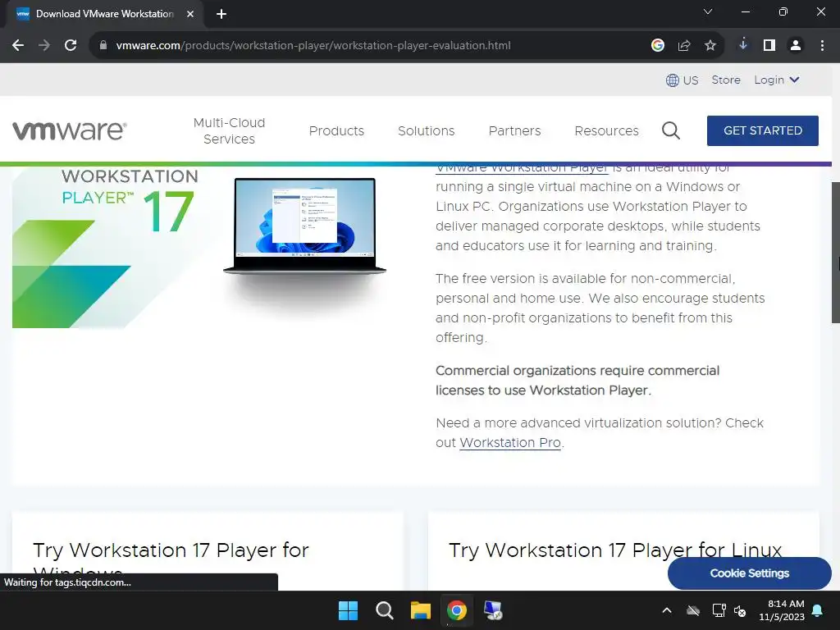Click the cloud sync tray icon
The height and width of the screenshot is (630, 840).
click(693, 610)
